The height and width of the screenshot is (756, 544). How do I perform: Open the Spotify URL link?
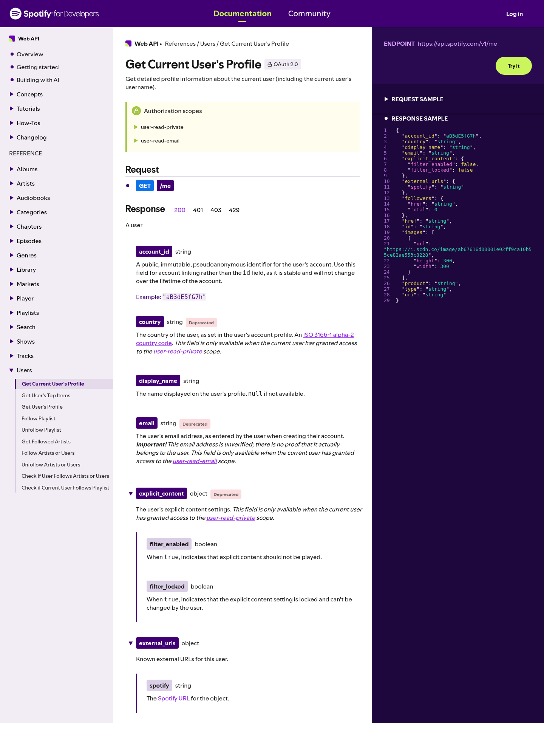coord(174,698)
